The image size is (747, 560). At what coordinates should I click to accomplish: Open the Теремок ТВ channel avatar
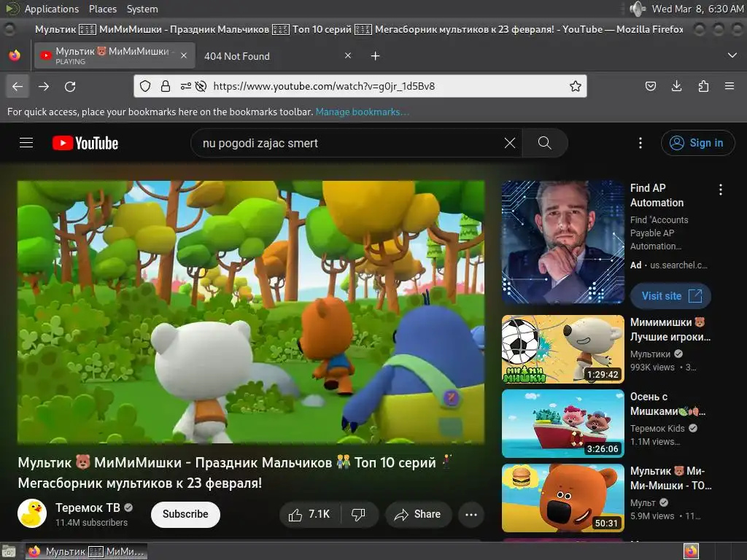click(32, 513)
